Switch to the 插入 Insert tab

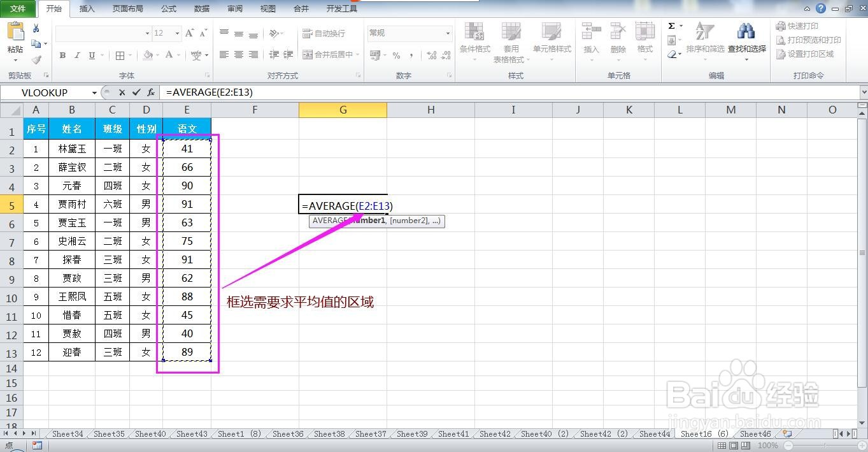87,9
